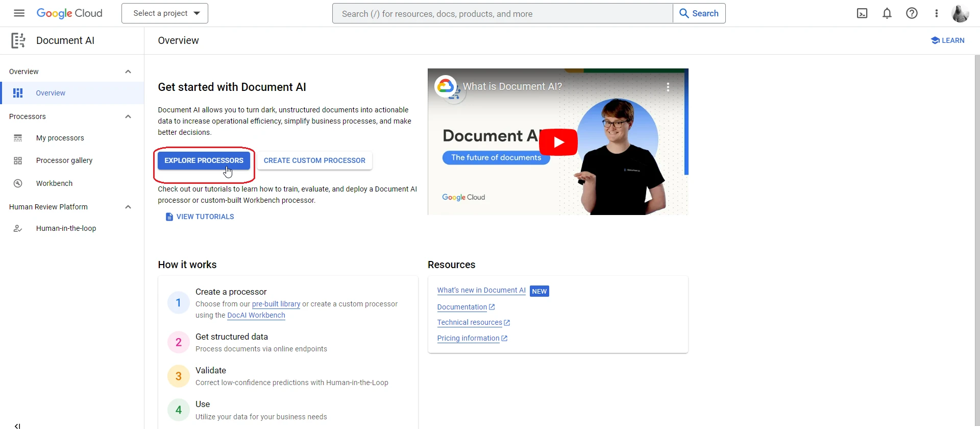Click the external link icon beside Pricing information
The image size is (980, 429).
[504, 338]
